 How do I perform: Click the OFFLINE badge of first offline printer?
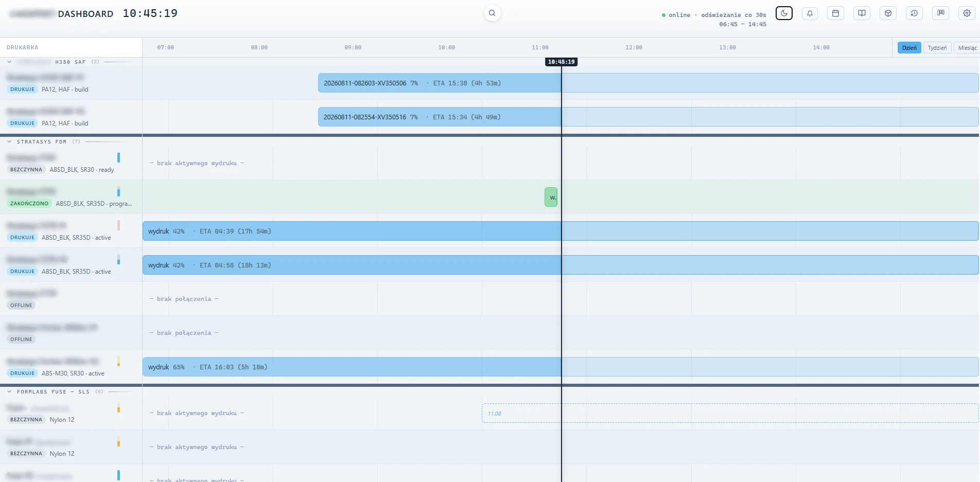pyautogui.click(x=21, y=305)
